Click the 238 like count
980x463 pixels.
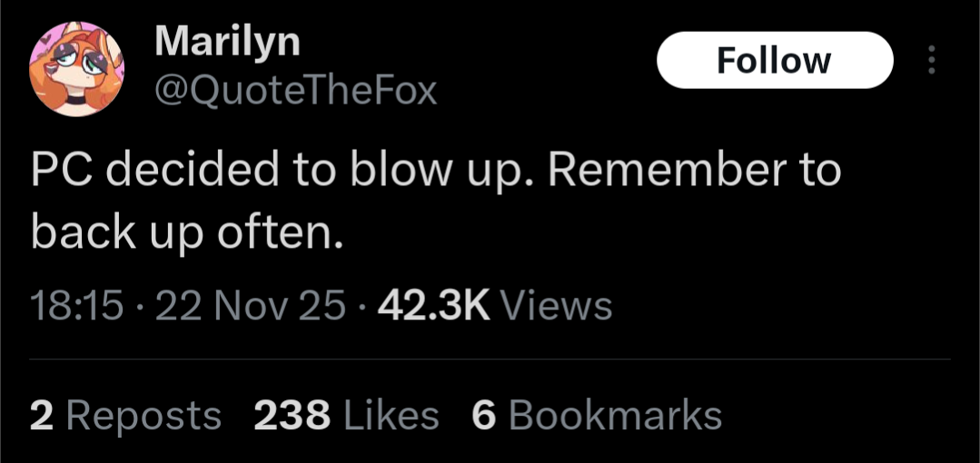click(x=292, y=416)
